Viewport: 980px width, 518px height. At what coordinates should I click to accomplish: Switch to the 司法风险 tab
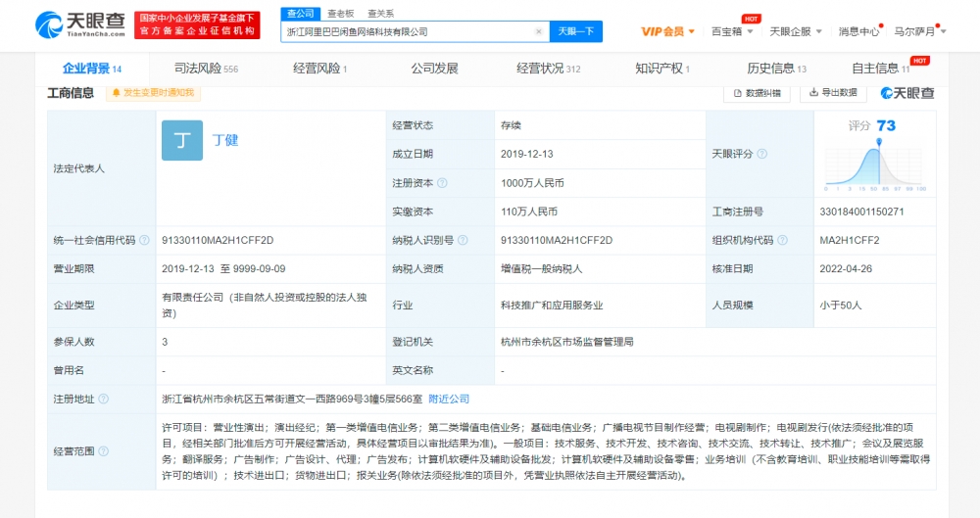tap(206, 69)
